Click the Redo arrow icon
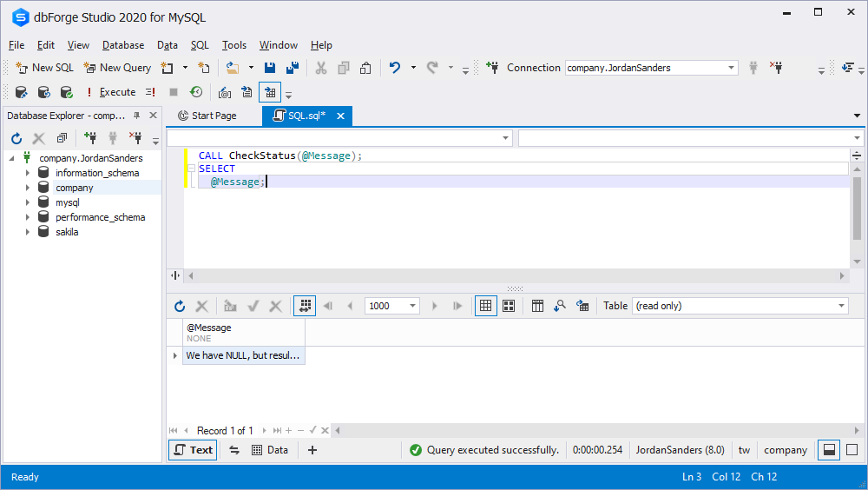 click(x=432, y=68)
